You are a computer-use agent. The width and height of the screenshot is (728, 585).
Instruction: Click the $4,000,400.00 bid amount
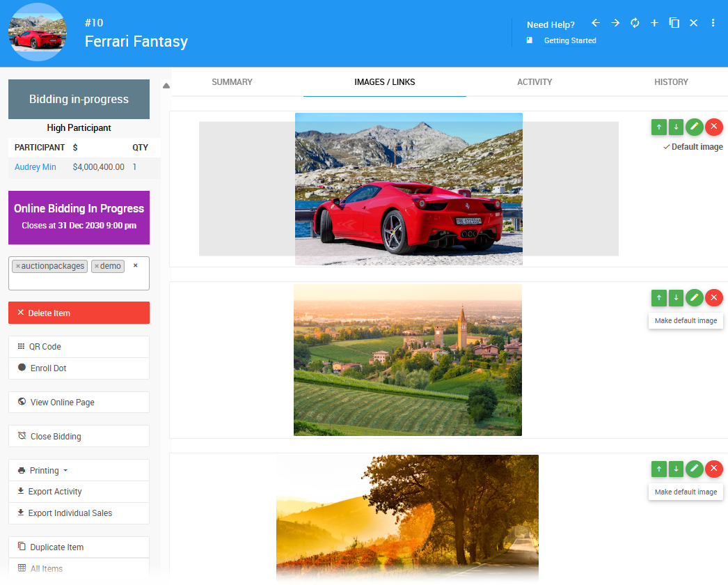click(x=98, y=167)
